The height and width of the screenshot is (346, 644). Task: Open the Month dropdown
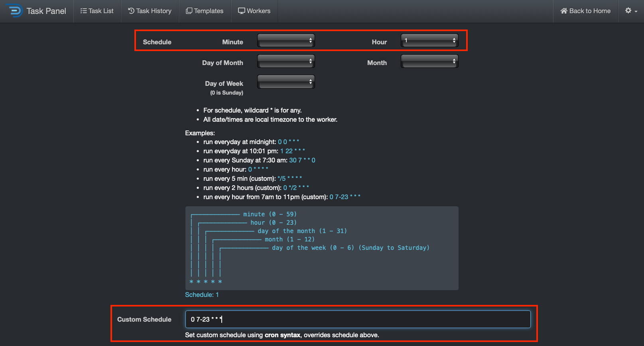tap(429, 61)
